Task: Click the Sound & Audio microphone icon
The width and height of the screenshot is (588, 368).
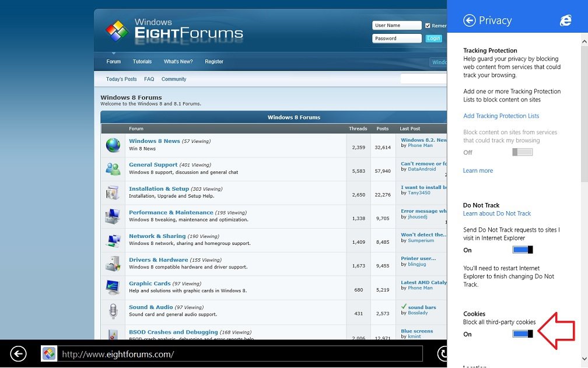Action: pos(113,311)
